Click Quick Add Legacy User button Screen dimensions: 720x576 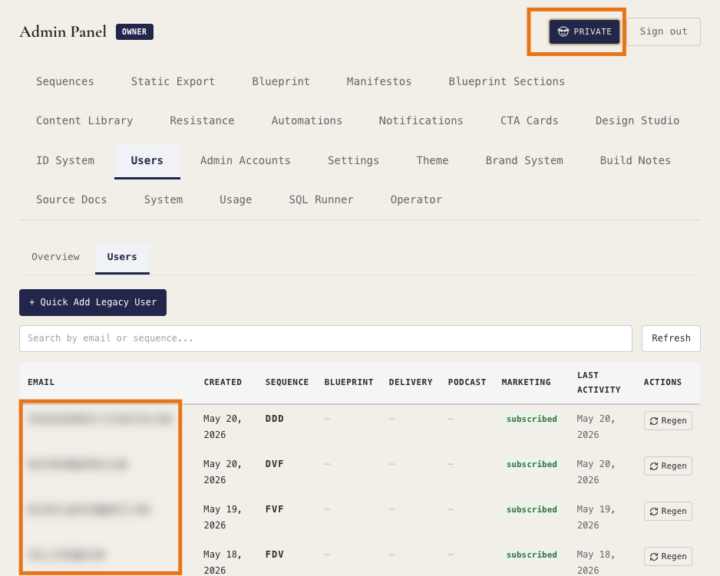click(x=93, y=302)
